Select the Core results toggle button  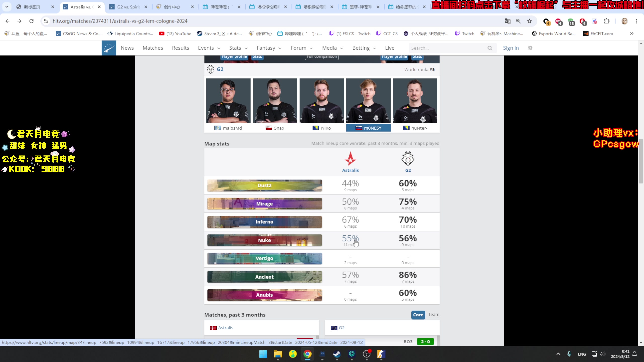click(x=418, y=315)
